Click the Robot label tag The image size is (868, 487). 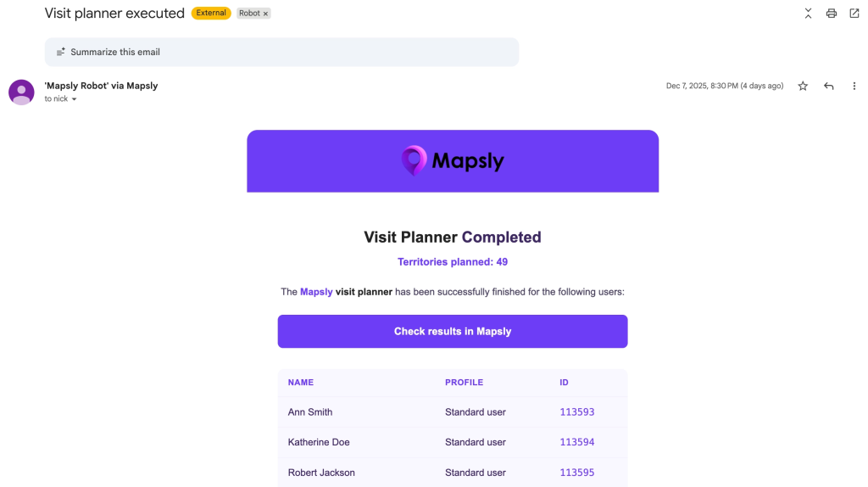pyautogui.click(x=249, y=14)
